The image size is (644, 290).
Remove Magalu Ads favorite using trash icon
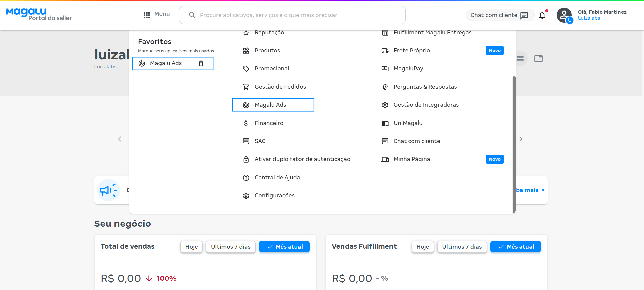[x=201, y=63]
